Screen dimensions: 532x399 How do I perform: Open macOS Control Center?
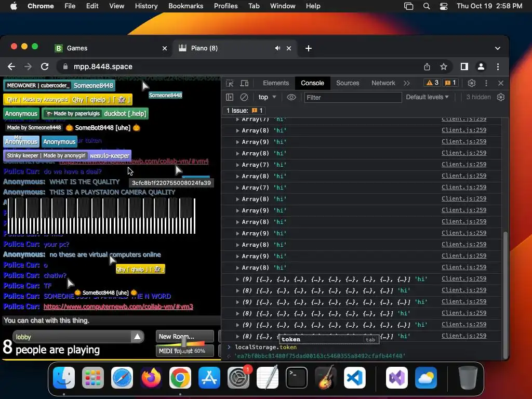point(444,6)
